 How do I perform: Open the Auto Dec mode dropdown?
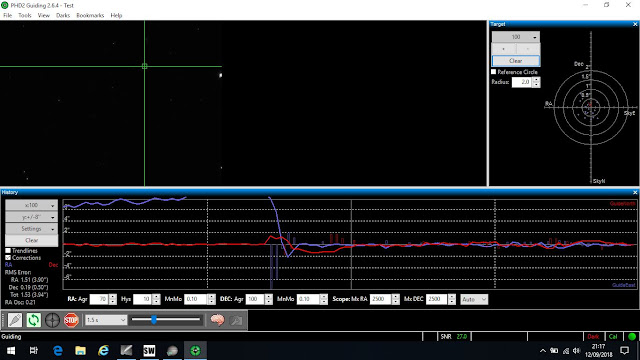pos(474,299)
